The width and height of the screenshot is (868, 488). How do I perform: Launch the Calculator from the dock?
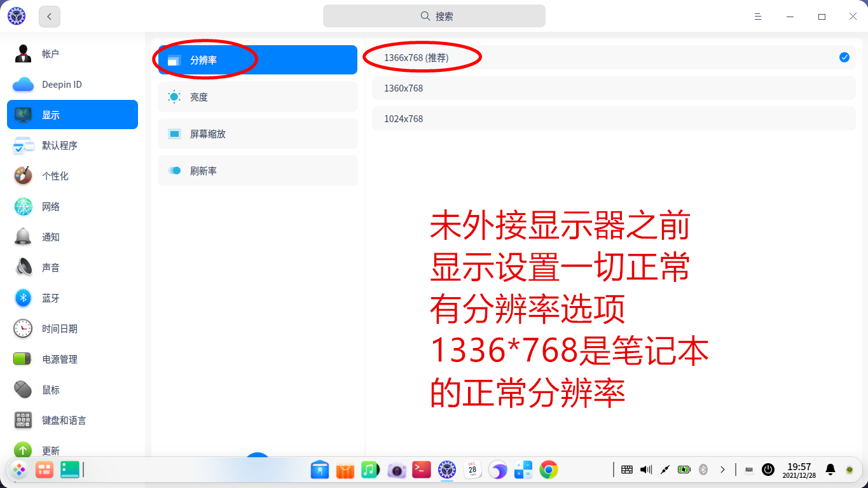tap(523, 470)
